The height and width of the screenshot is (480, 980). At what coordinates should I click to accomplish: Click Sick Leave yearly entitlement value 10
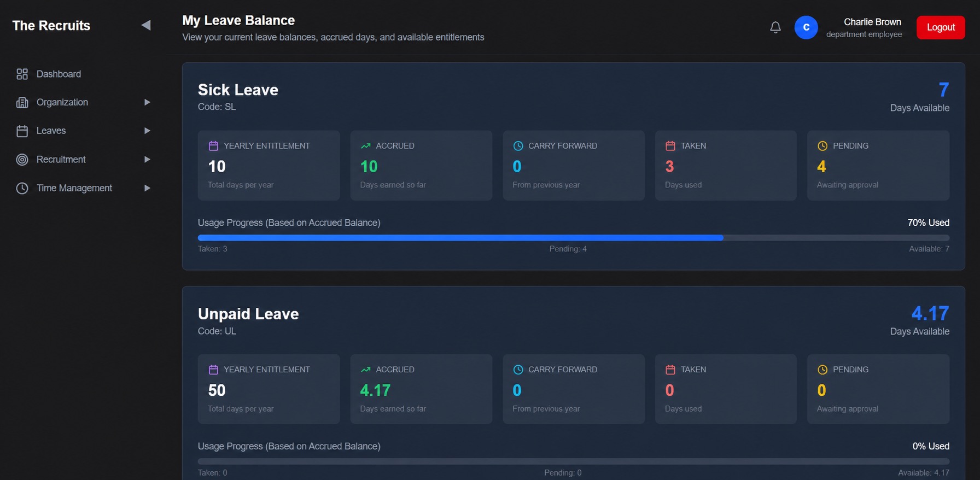[x=217, y=166]
